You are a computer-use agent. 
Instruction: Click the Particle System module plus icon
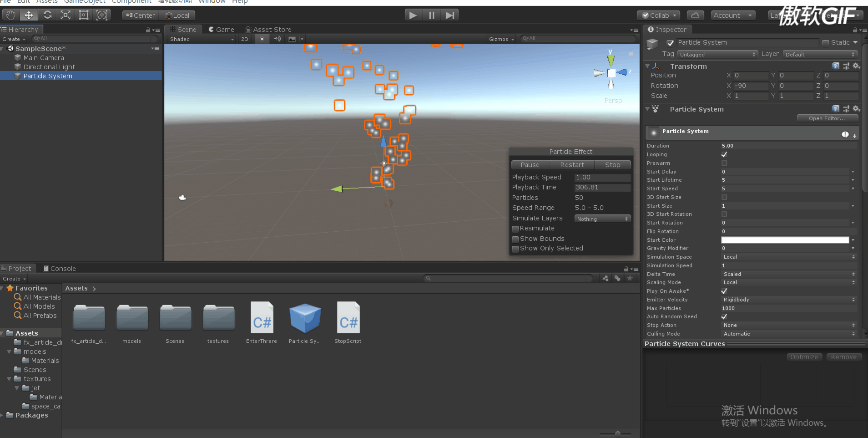pyautogui.click(x=855, y=136)
